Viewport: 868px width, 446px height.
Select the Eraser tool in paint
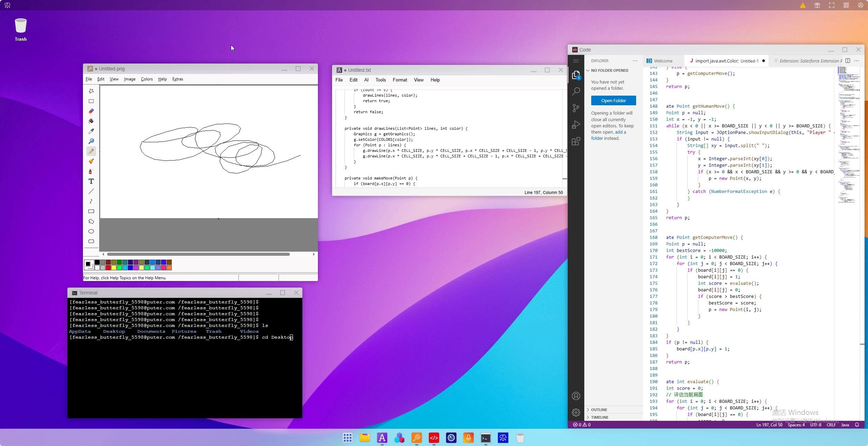coord(91,111)
